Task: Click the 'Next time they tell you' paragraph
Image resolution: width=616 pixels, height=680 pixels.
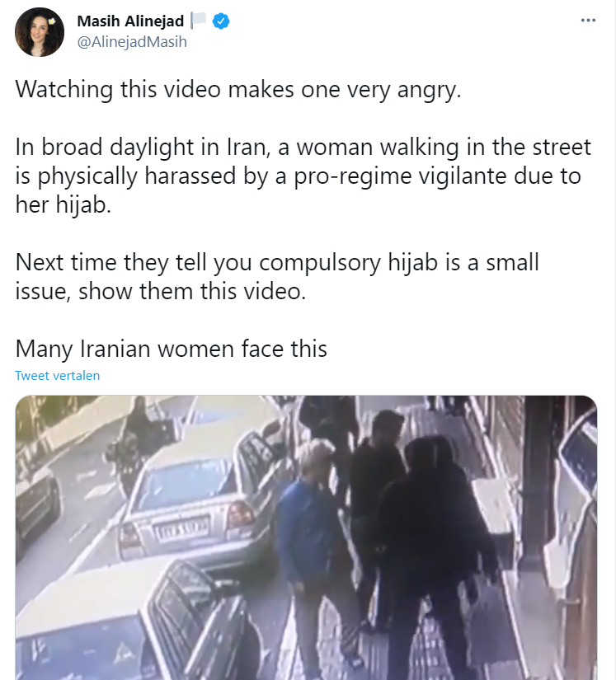Action: (277, 276)
